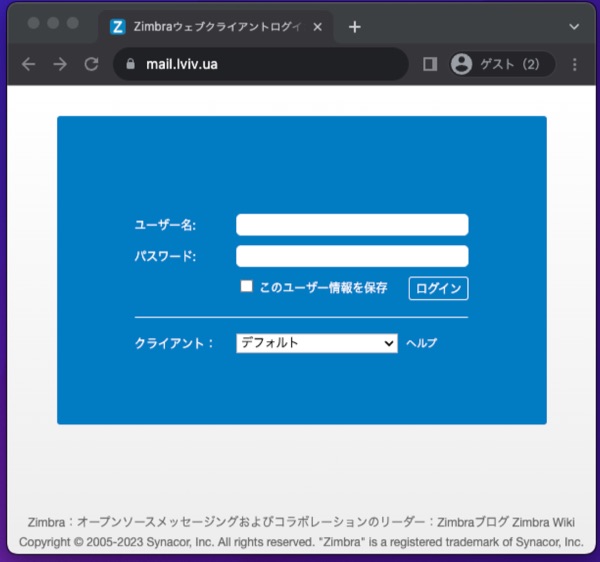Click the padlock site info icon

pyautogui.click(x=128, y=65)
